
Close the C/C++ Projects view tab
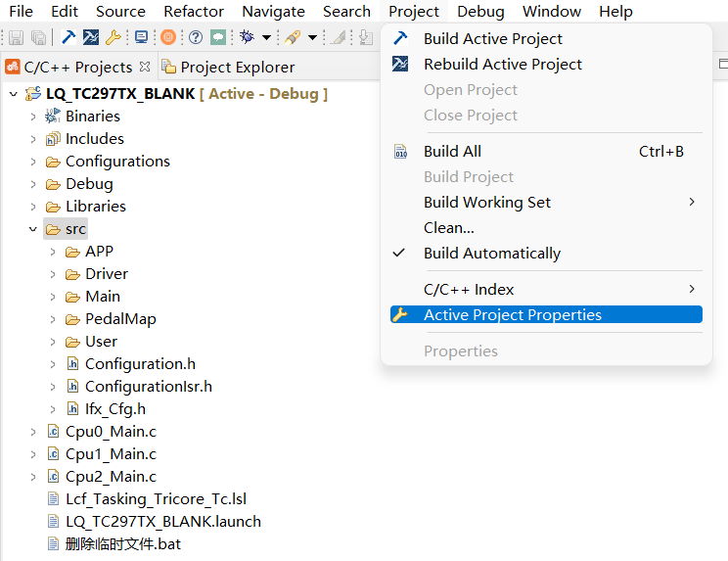click(x=145, y=67)
